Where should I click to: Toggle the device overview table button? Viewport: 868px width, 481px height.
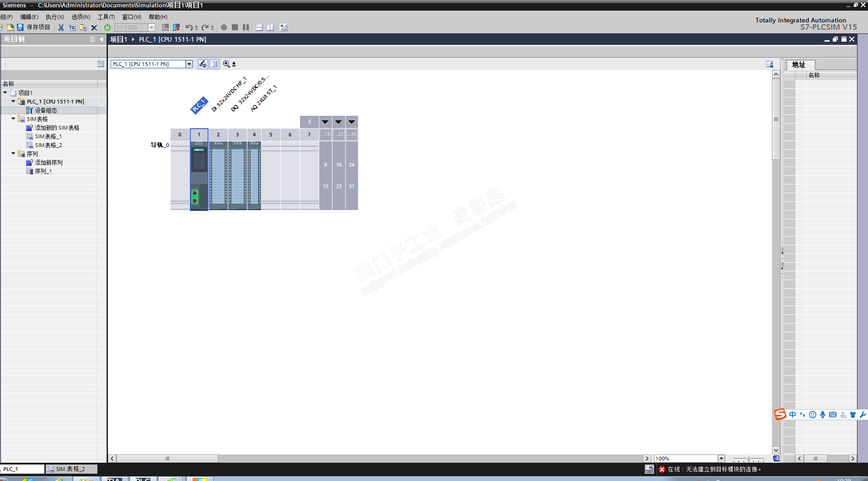click(x=214, y=64)
